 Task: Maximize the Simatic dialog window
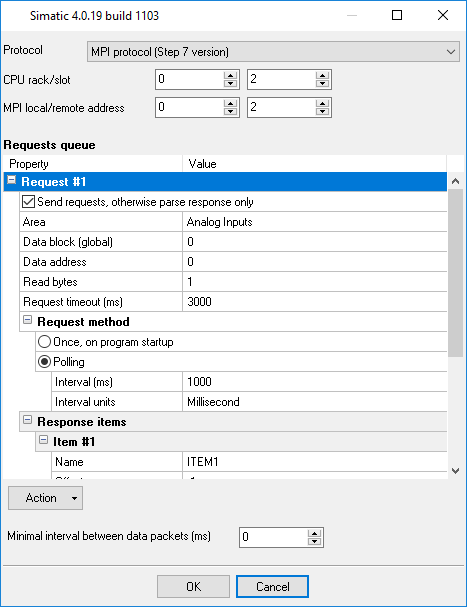397,15
